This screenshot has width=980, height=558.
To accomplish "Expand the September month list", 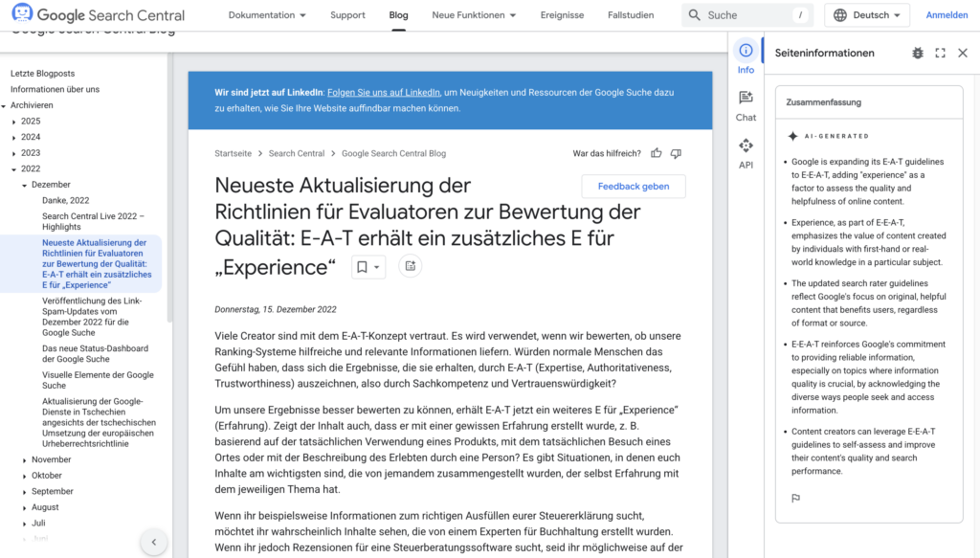I will [24, 492].
